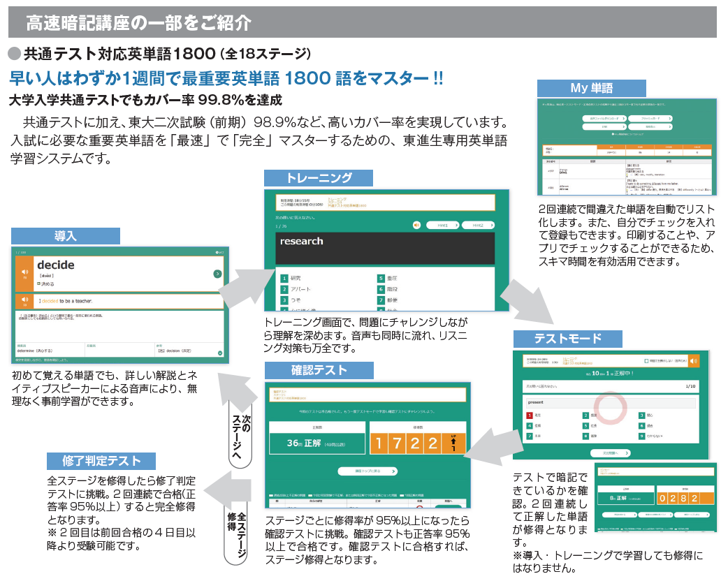Screen dimensions: 728x581
Task: Select answer 1 "研究" for research
Action: (291, 278)
